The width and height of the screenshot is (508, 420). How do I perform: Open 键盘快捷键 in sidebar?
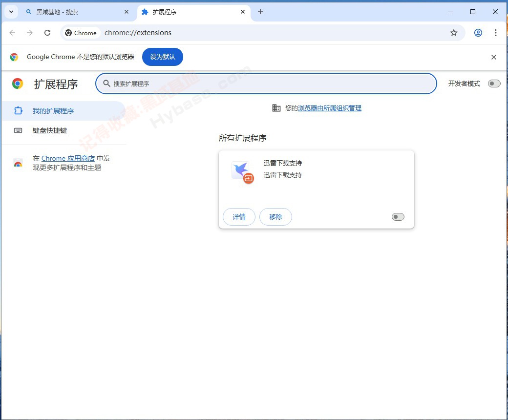coord(63,130)
